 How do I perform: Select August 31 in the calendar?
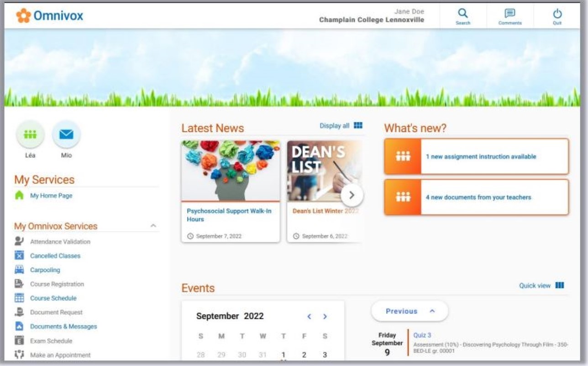coord(262,355)
